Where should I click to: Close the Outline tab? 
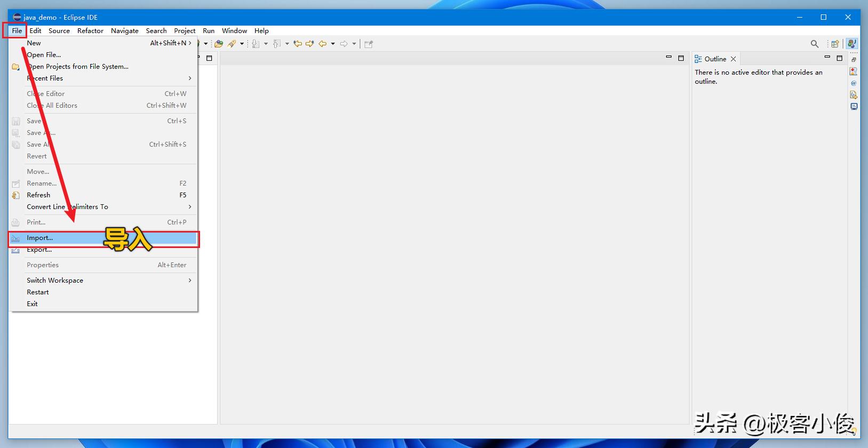(734, 59)
